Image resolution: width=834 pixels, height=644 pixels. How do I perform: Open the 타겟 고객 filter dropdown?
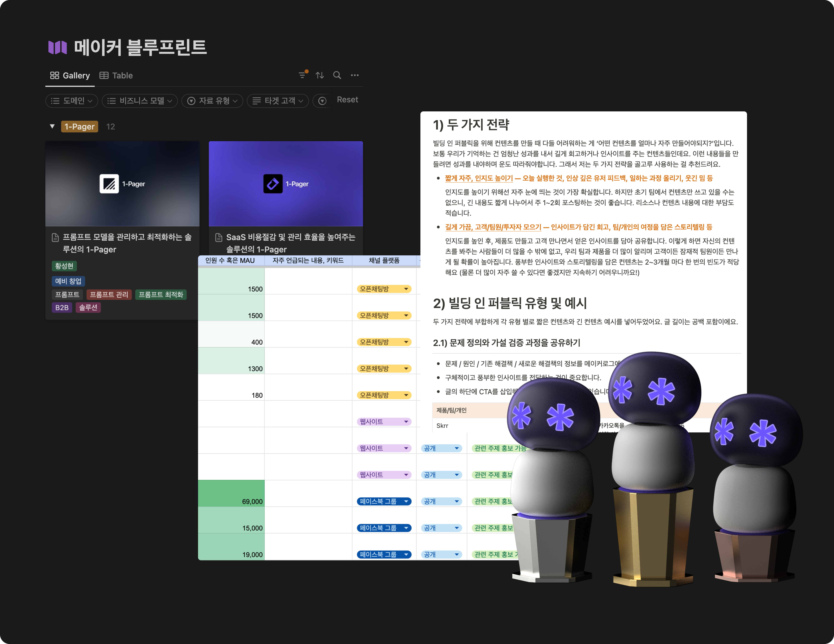(x=278, y=101)
